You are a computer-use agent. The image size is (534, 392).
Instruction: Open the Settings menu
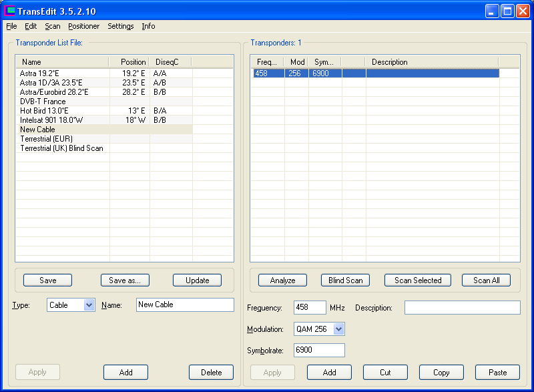pyautogui.click(x=121, y=26)
